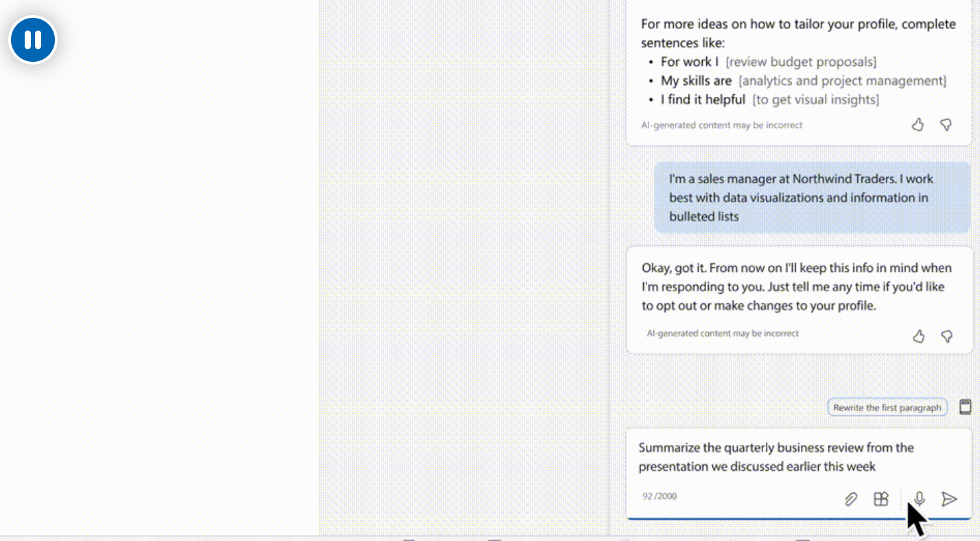Thumbs up the profile tips message
Viewport: 980px width, 541px height.
pyautogui.click(x=918, y=125)
